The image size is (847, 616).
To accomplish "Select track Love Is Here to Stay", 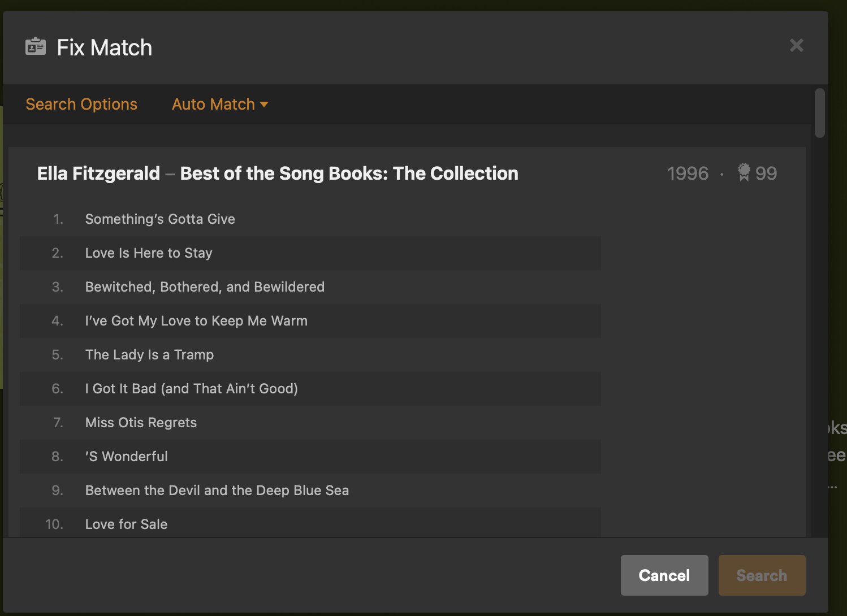I will pos(310,253).
